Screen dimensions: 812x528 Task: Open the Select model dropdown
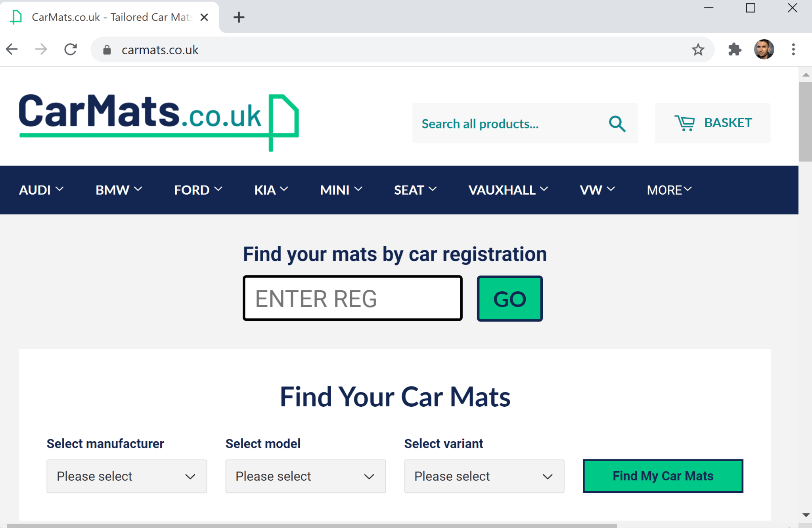click(x=306, y=476)
